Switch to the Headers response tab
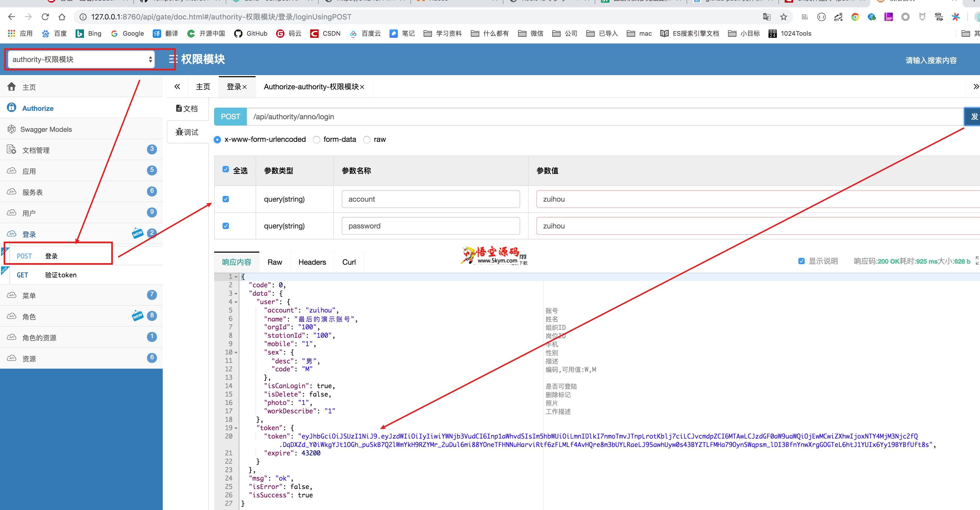The image size is (980, 510). click(x=312, y=262)
